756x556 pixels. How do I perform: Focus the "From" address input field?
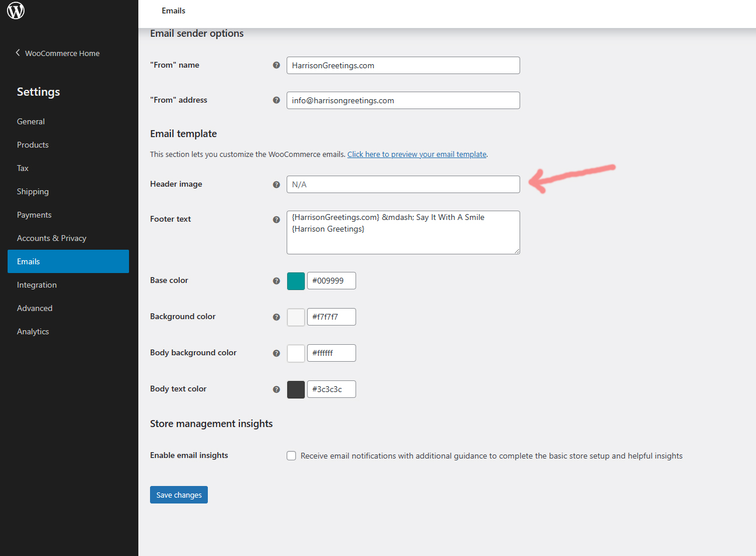pyautogui.click(x=403, y=100)
